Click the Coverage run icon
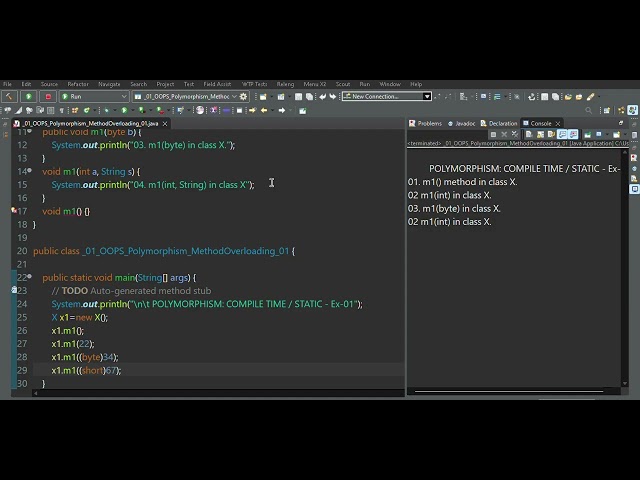The image size is (640, 480). [x=142, y=110]
